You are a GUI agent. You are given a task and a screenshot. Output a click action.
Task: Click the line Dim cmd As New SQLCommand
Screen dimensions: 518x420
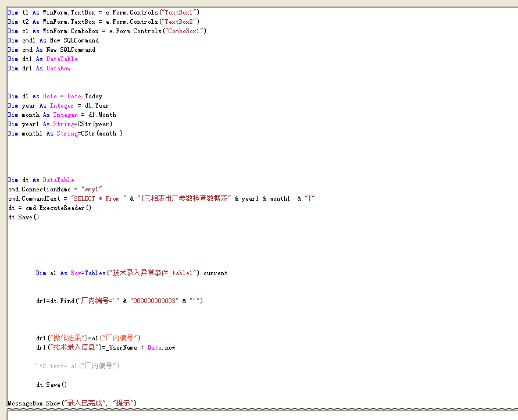pyautogui.click(x=52, y=49)
